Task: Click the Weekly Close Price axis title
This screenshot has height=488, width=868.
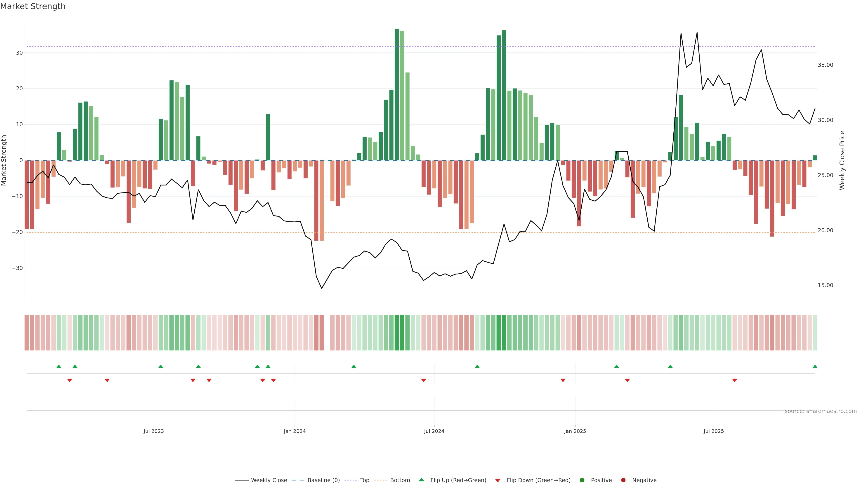Action: (x=842, y=160)
